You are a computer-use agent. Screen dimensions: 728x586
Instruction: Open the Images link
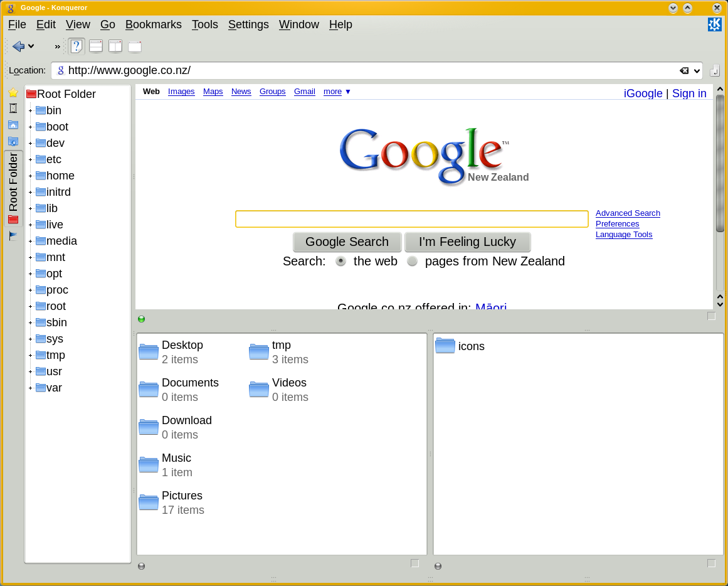point(181,92)
